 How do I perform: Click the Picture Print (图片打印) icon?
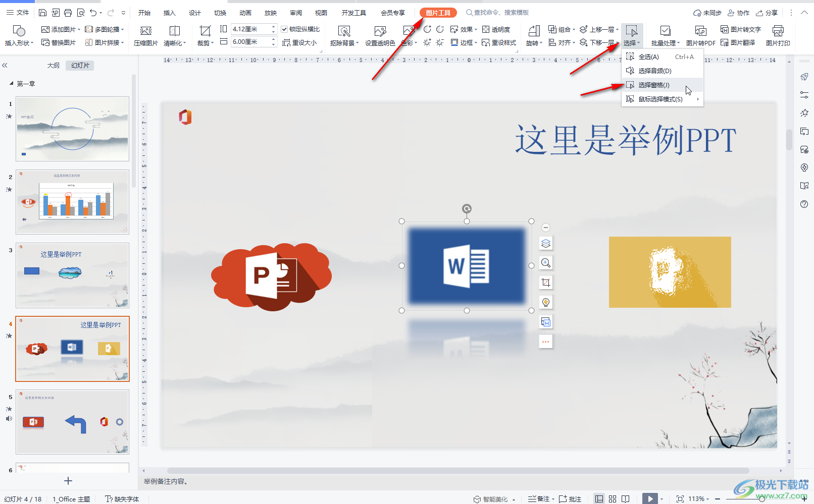tap(778, 31)
